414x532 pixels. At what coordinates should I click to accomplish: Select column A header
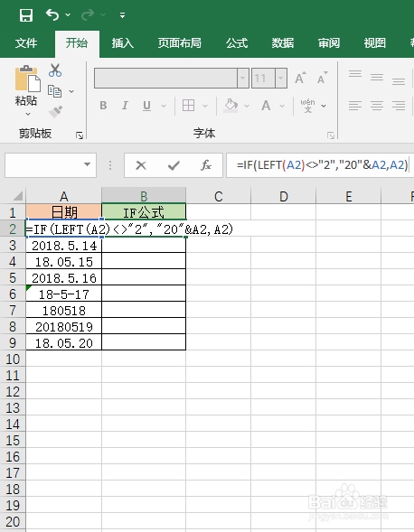point(64,196)
